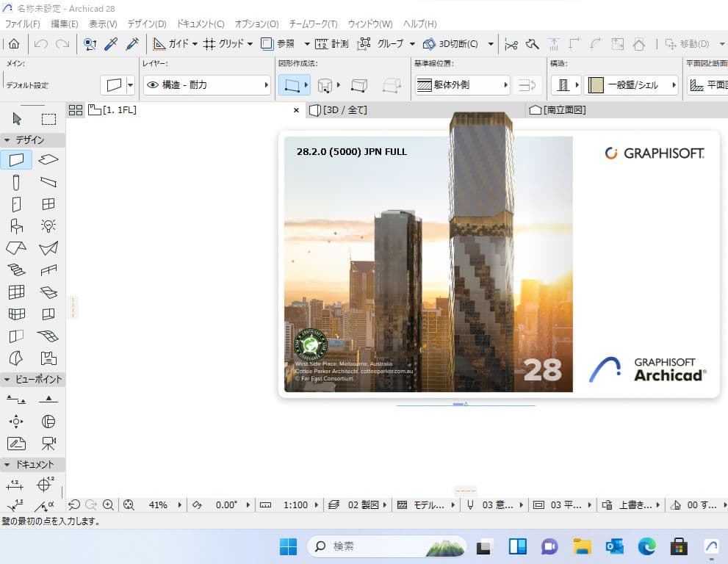Open the 構造 - 耐力 layer dropdown
Image resolution: width=728 pixels, height=564 pixels.
207,85
